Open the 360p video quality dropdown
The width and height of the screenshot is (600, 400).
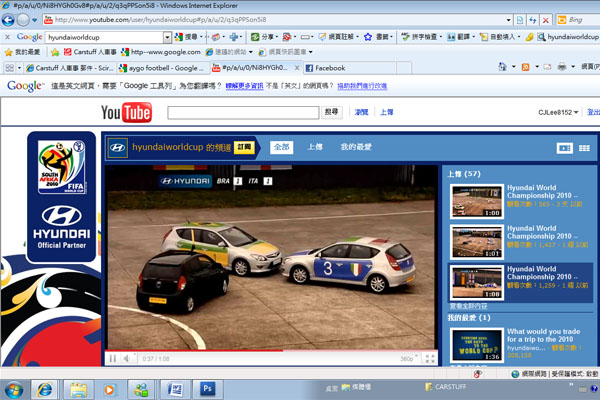click(407, 358)
